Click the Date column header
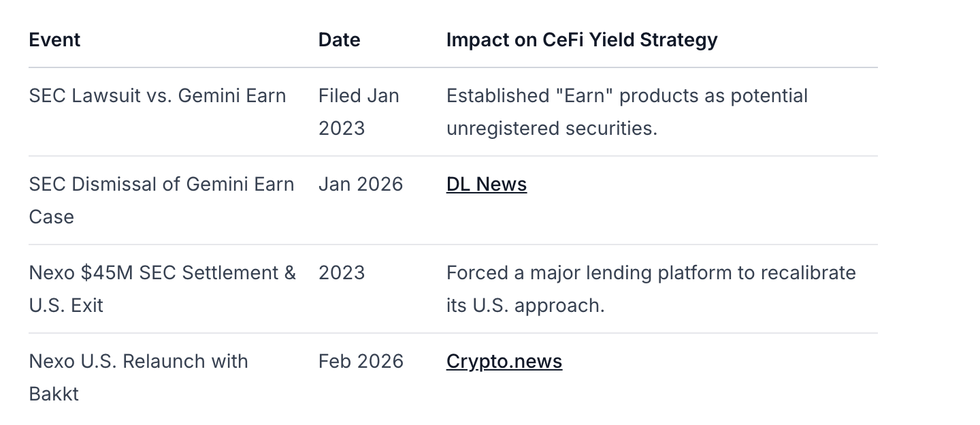980x425 pixels. (339, 40)
